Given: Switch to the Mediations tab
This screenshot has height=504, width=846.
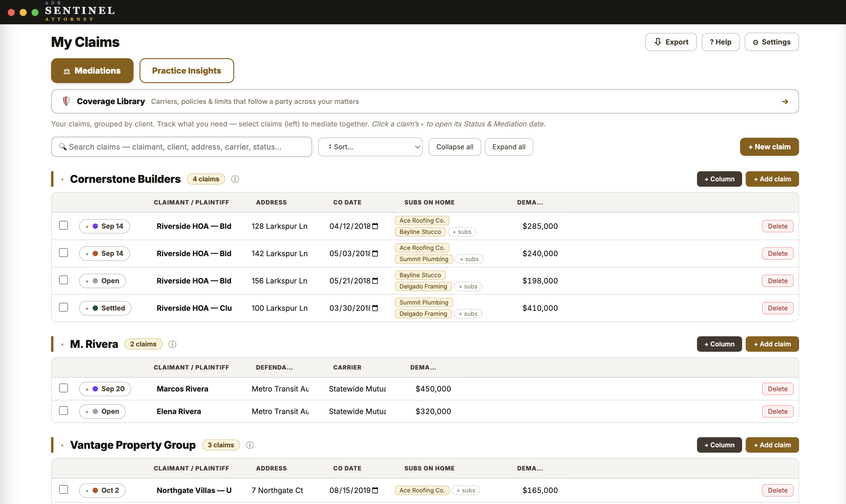Looking at the screenshot, I should (x=92, y=71).
